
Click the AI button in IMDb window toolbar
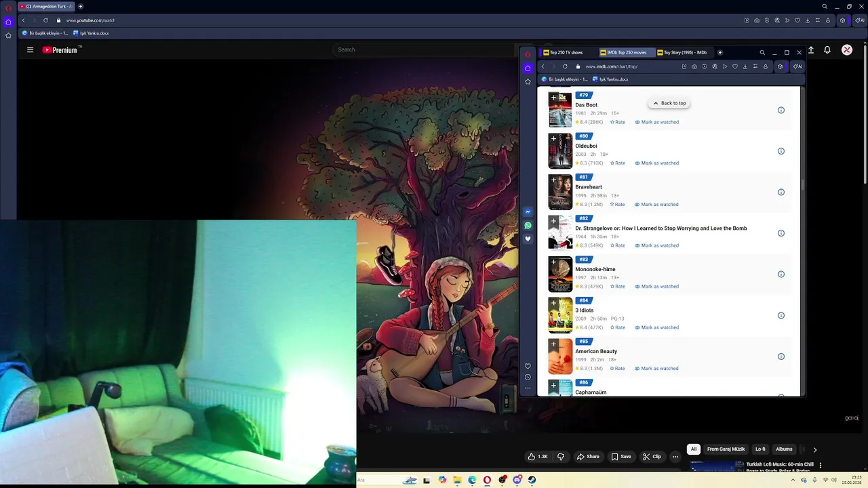pyautogui.click(x=797, y=66)
